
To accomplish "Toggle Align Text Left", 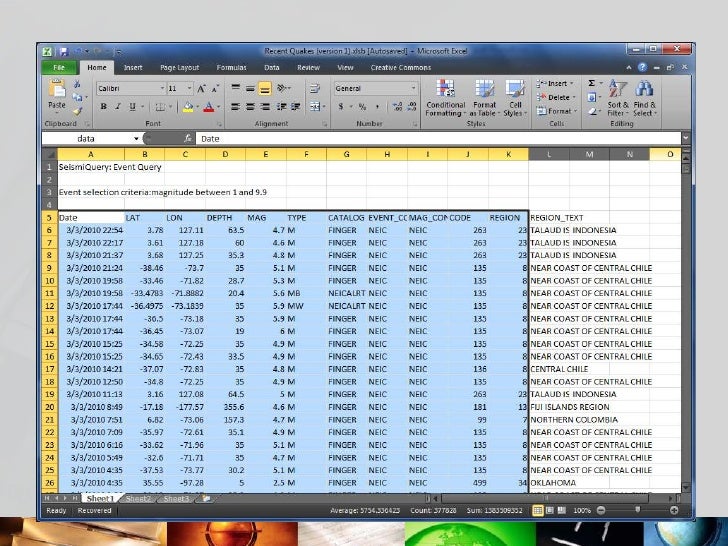I will [236, 107].
